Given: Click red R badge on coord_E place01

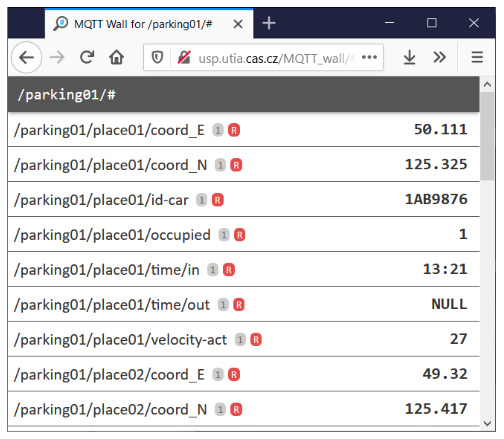Looking at the screenshot, I should (234, 130).
